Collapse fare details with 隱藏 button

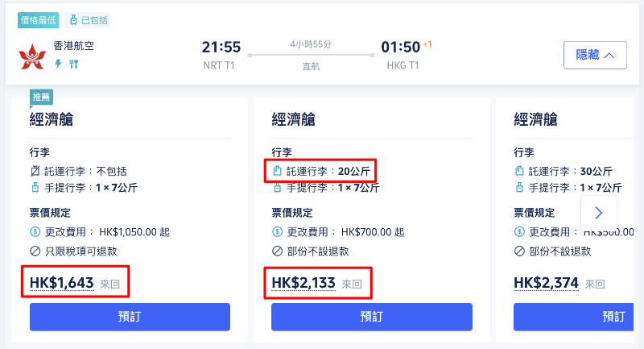coord(595,55)
